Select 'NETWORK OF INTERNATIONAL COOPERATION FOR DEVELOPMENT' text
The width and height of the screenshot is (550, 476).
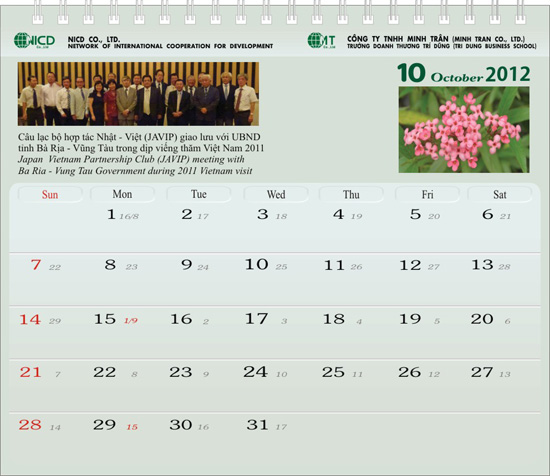pyautogui.click(x=170, y=46)
